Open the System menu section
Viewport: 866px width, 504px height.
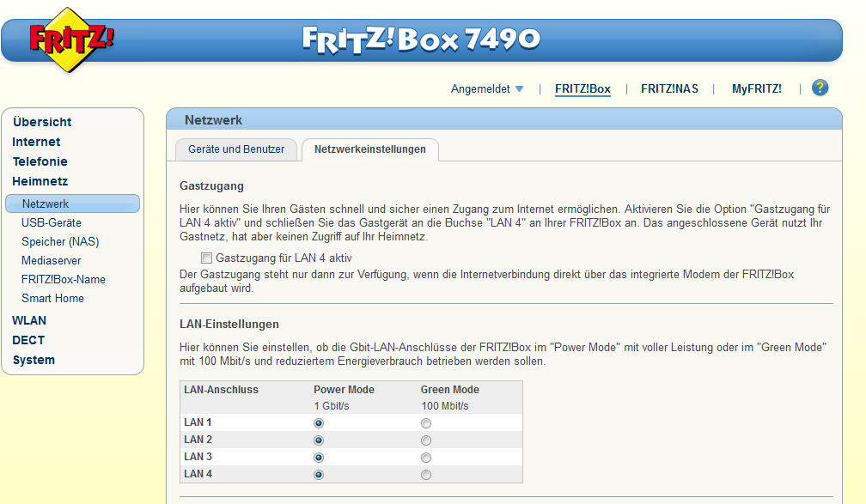click(34, 360)
